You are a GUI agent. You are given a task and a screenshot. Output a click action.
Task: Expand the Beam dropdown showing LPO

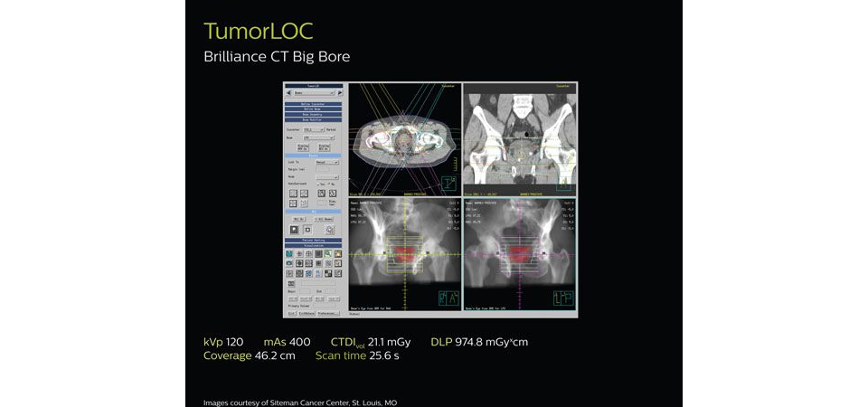[319, 137]
